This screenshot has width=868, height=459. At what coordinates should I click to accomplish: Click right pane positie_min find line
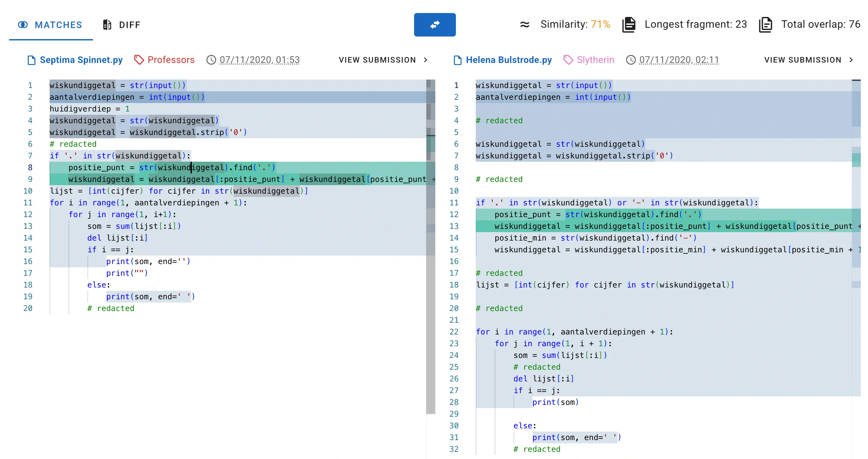596,238
